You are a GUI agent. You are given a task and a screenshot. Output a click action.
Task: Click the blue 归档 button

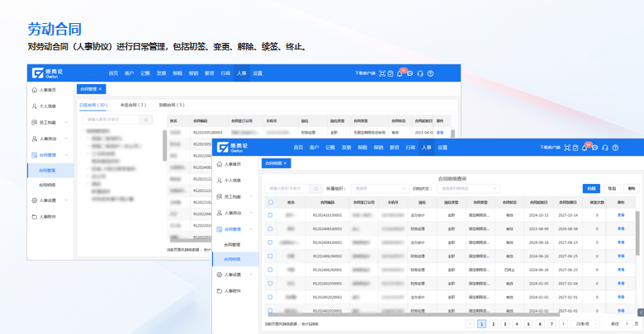(590, 189)
